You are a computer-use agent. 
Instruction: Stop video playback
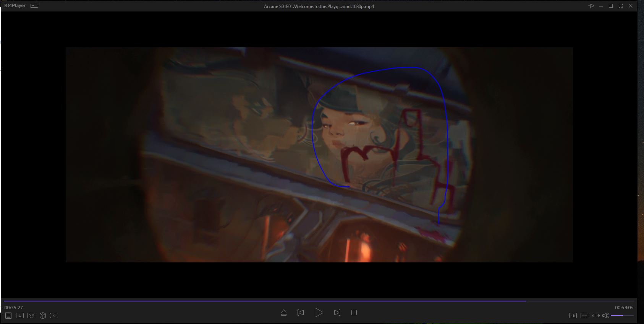pyautogui.click(x=354, y=313)
